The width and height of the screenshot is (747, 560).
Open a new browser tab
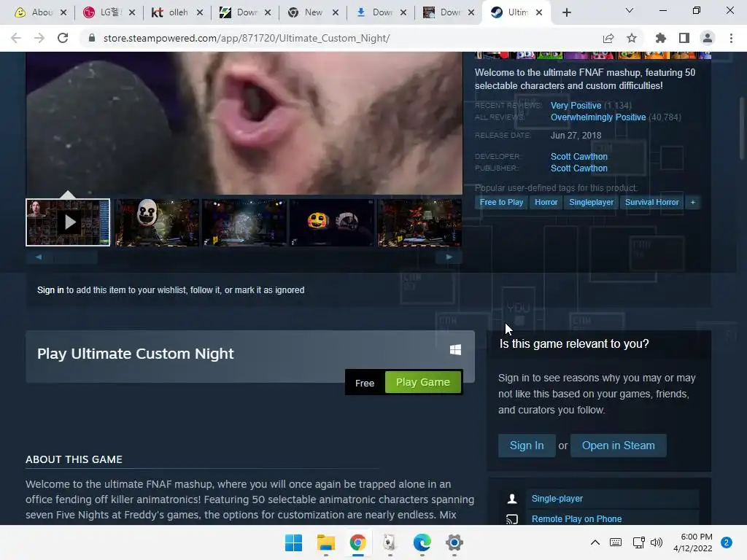pos(566,12)
